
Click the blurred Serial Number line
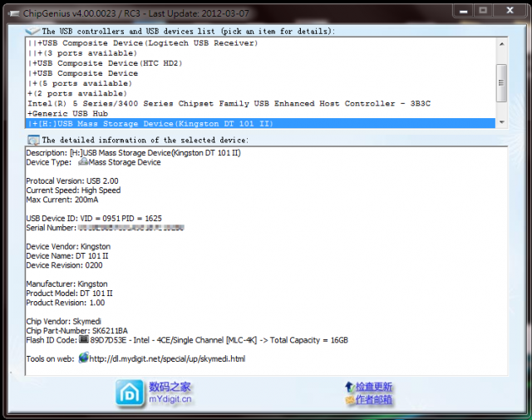(x=106, y=228)
